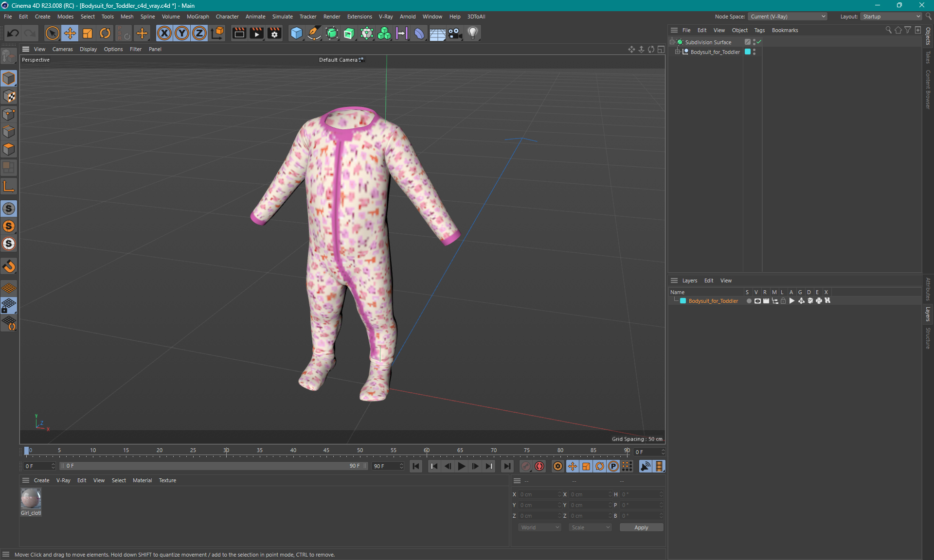Add a Cube primitive object
The width and height of the screenshot is (934, 560).
click(296, 33)
